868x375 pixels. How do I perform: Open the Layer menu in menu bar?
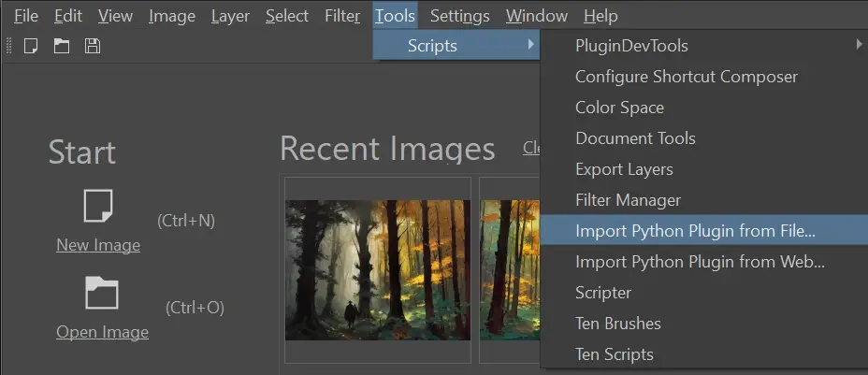coord(230,16)
